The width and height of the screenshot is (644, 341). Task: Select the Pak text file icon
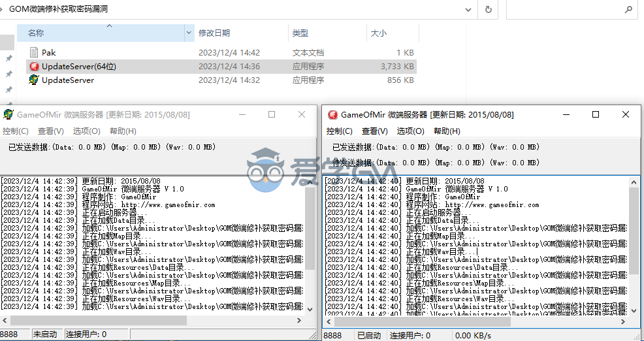click(x=34, y=52)
